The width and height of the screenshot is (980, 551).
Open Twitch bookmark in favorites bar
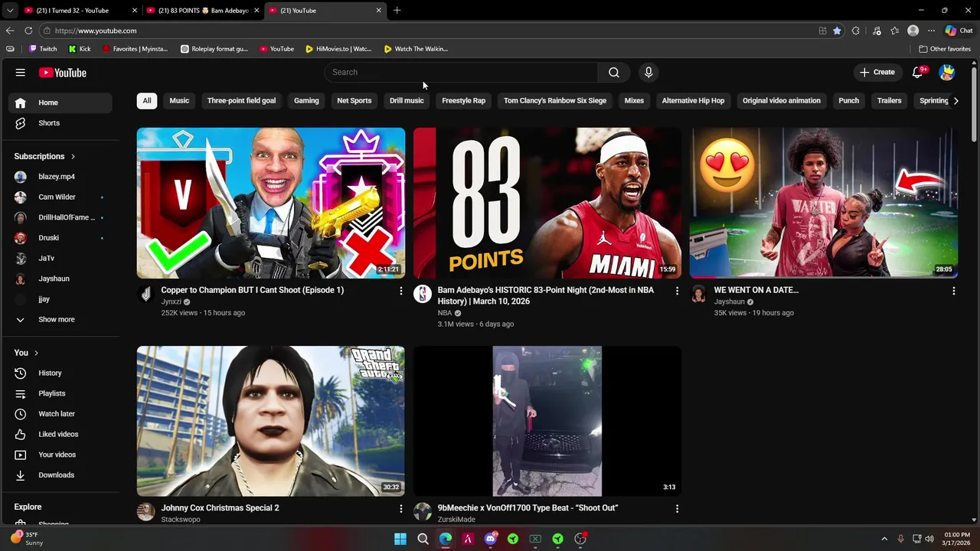(x=43, y=49)
